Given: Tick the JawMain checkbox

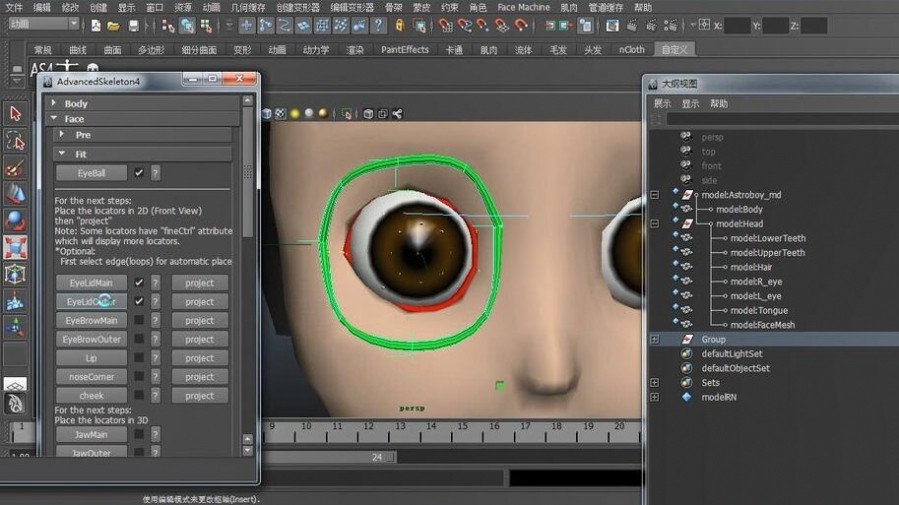Looking at the screenshot, I should 139,434.
